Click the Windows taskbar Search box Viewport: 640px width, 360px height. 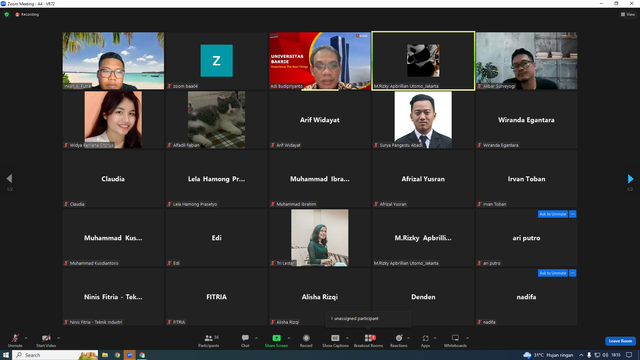pyautogui.click(x=56, y=355)
